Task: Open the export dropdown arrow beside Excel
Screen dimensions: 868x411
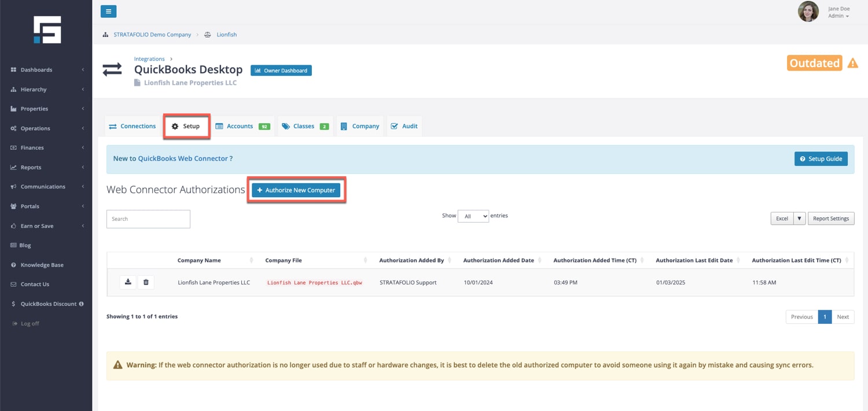Action: (x=799, y=219)
